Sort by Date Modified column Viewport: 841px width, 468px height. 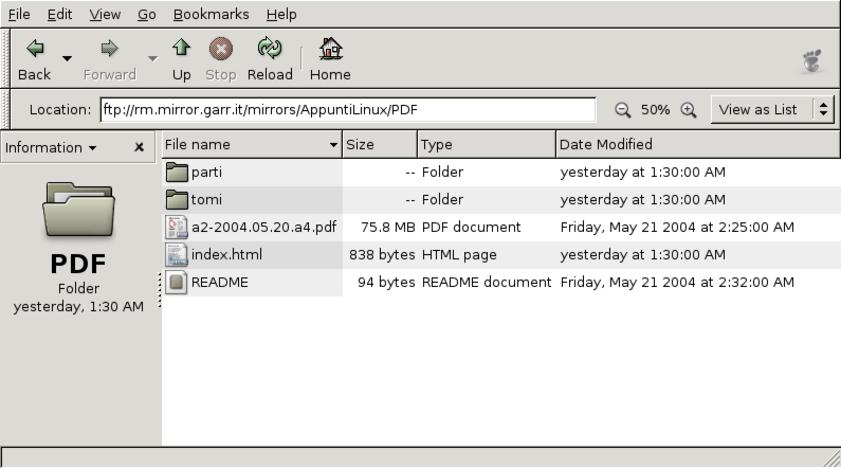(x=696, y=145)
